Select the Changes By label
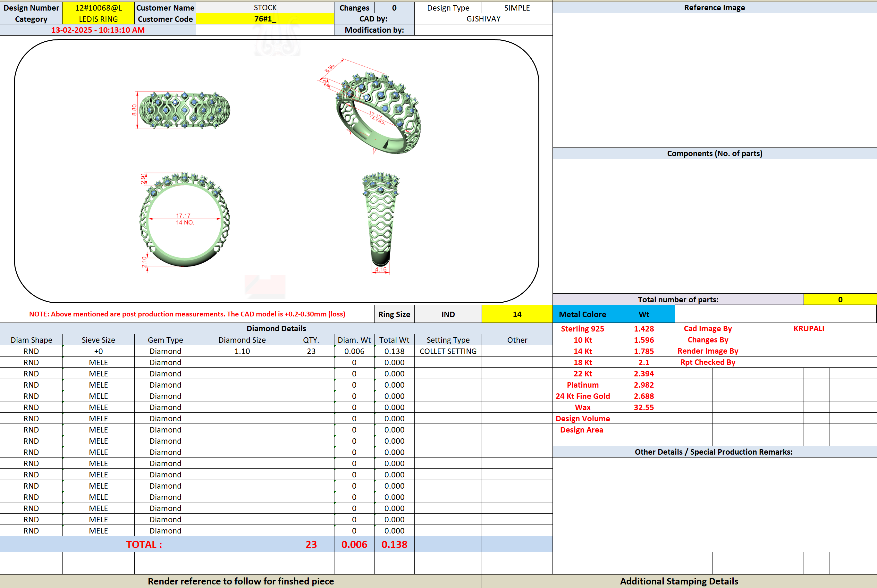This screenshot has width=877, height=588. [x=707, y=340]
